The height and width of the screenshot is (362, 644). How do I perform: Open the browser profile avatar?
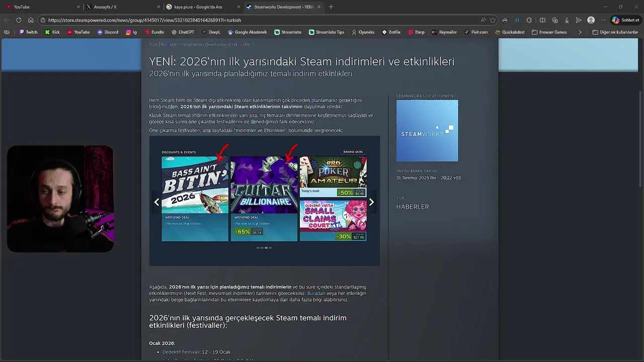pos(591,20)
